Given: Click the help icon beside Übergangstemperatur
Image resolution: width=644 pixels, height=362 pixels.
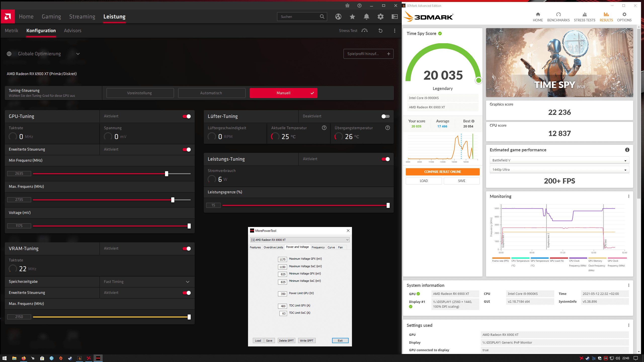Looking at the screenshot, I should [x=388, y=128].
